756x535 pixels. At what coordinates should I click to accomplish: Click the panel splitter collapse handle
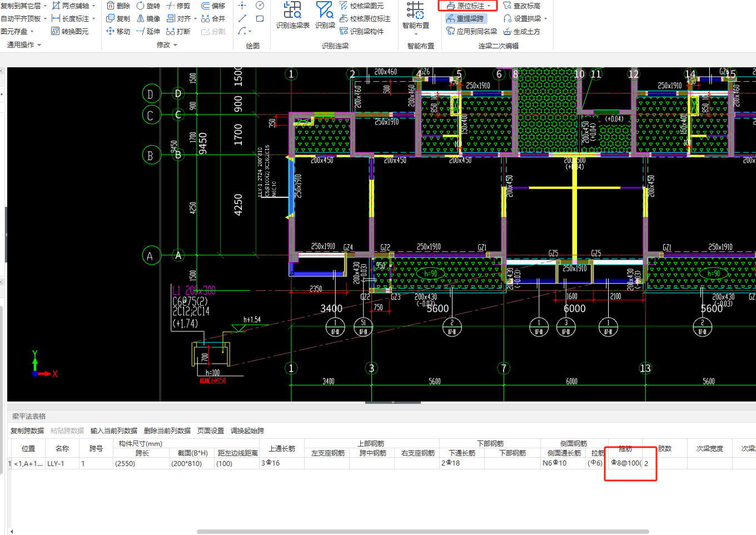(x=393, y=402)
